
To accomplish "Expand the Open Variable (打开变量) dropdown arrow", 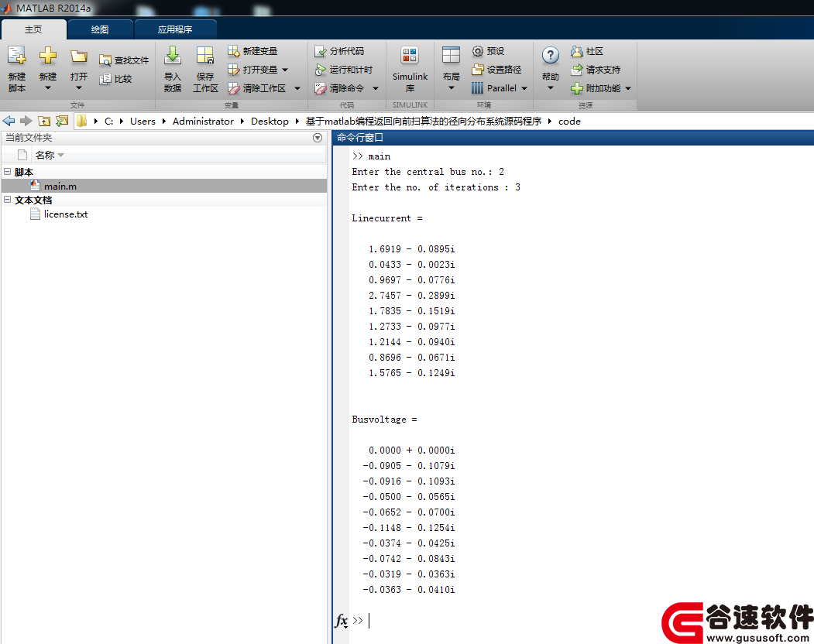I will pyautogui.click(x=285, y=70).
